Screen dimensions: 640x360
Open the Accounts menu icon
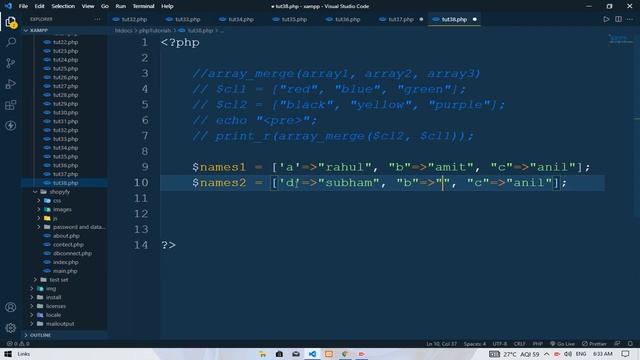point(11,307)
